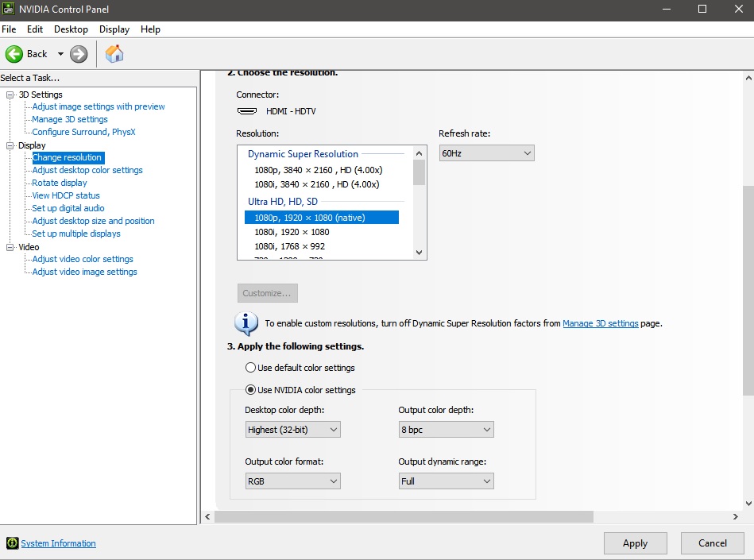
Task: Click the NVIDIA Control Panel title icon
Action: [x=9, y=9]
